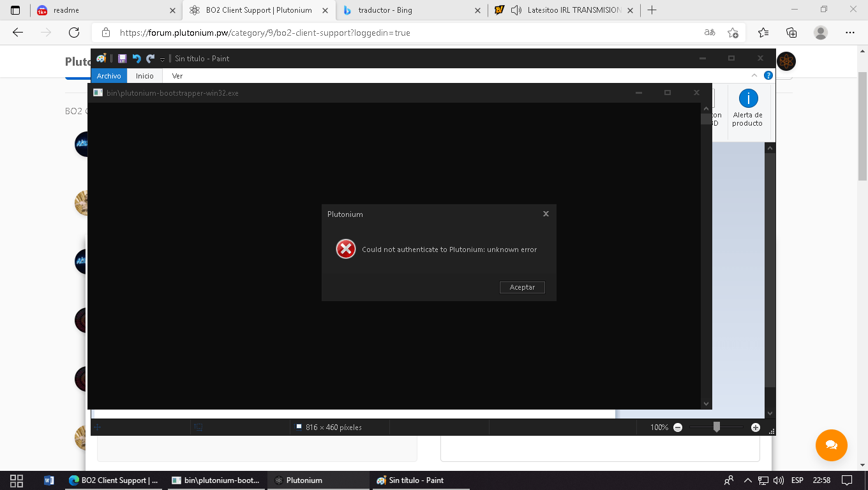Click the translate page icon in address bar
The height and width of the screenshot is (490, 868).
click(x=710, y=33)
